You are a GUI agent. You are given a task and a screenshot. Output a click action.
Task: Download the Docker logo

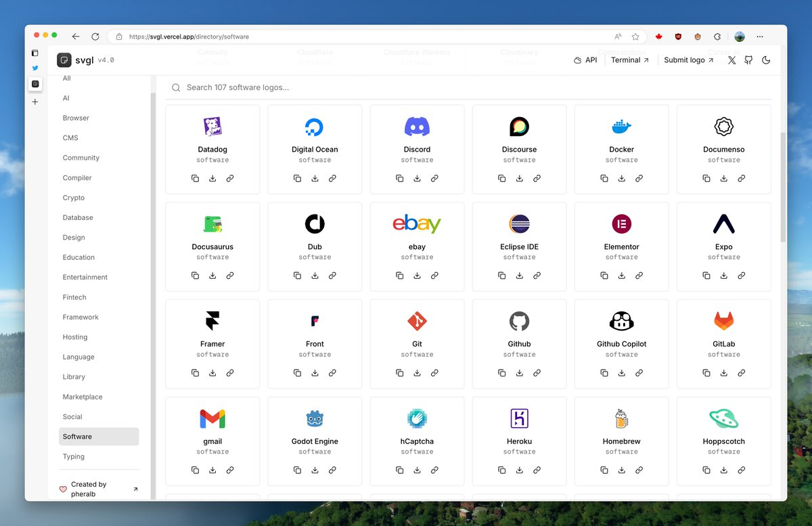622,179
